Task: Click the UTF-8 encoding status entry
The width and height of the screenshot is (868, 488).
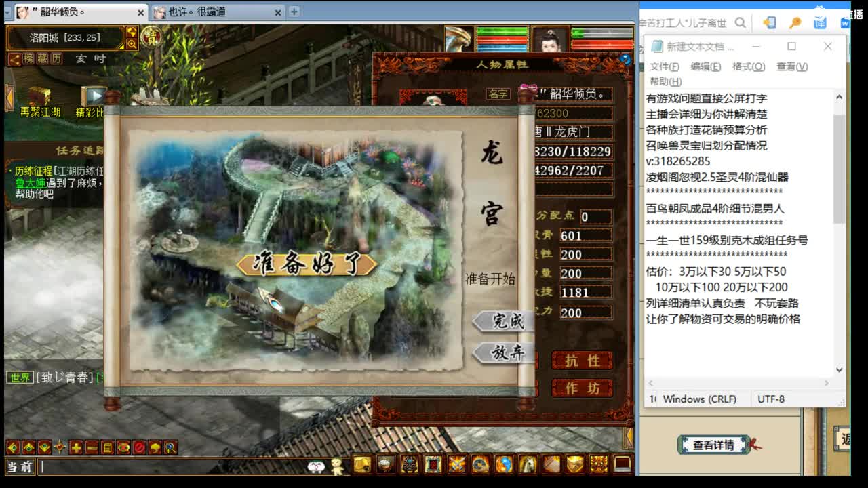Action: click(x=771, y=399)
